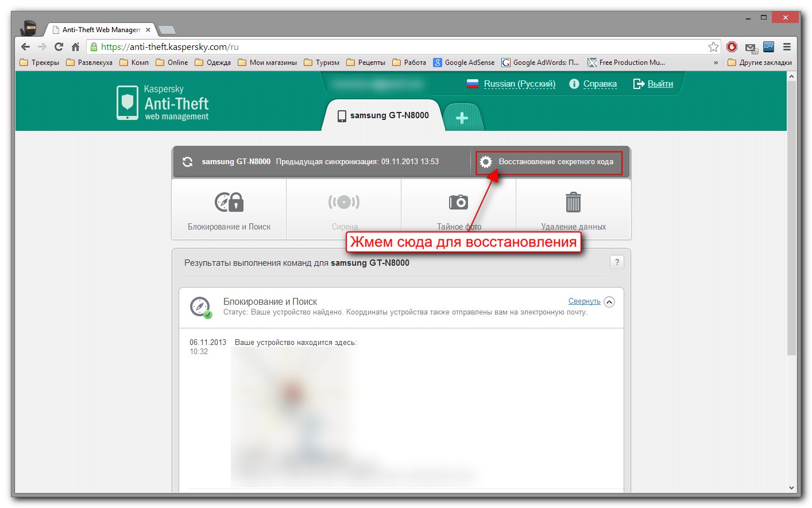Screen dimensions: 812x508
Task: Open the Free Production Mu... bookmark
Action: coord(626,63)
